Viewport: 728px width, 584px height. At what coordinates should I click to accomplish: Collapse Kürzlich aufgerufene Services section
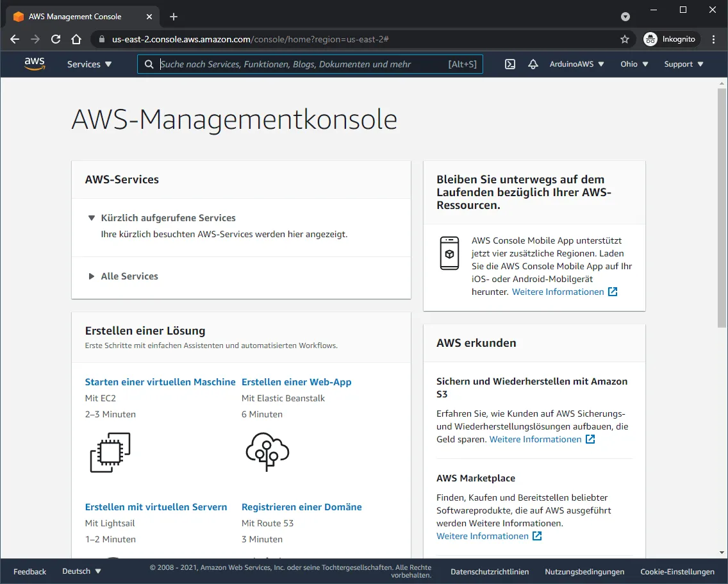[x=167, y=218]
